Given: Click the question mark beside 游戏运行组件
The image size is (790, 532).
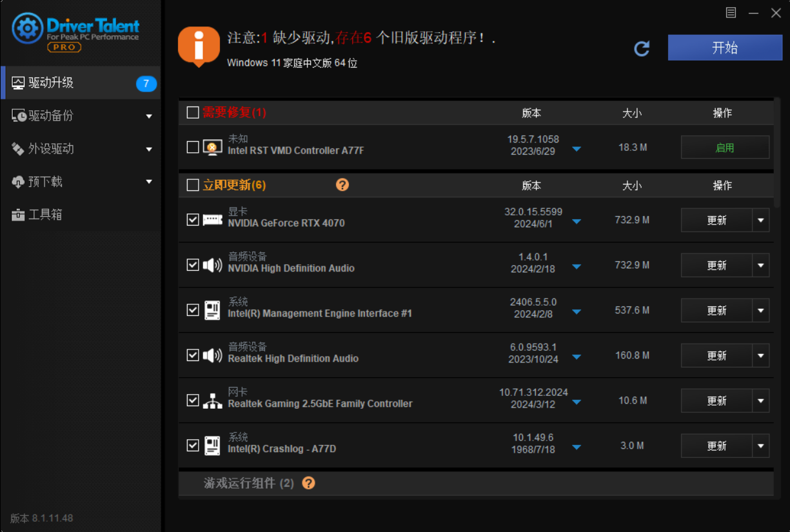Looking at the screenshot, I should 308,483.
